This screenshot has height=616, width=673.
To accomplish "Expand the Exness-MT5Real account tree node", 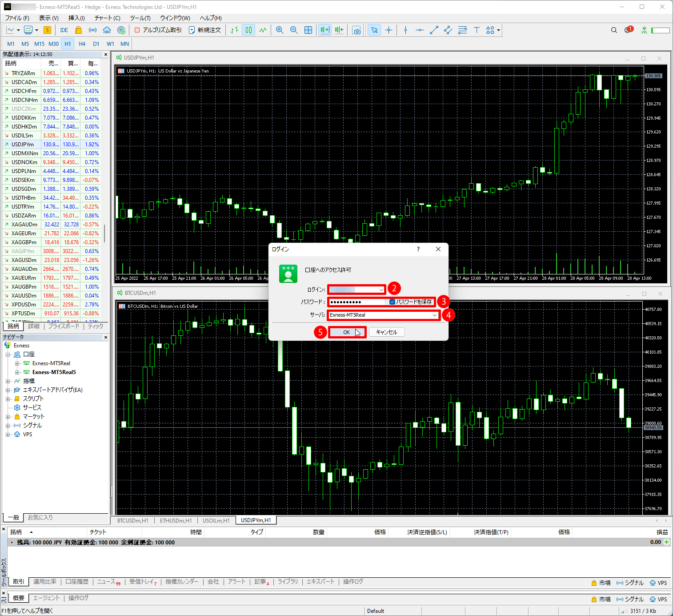I will (x=17, y=363).
